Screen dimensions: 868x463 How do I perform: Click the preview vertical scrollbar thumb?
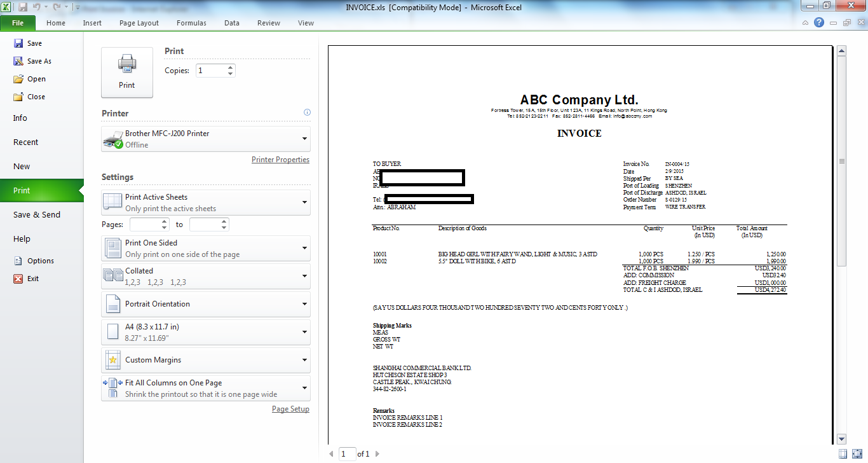842,162
